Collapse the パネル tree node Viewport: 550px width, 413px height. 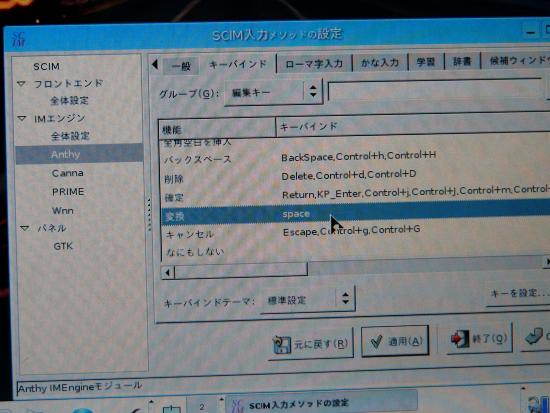[x=25, y=228]
